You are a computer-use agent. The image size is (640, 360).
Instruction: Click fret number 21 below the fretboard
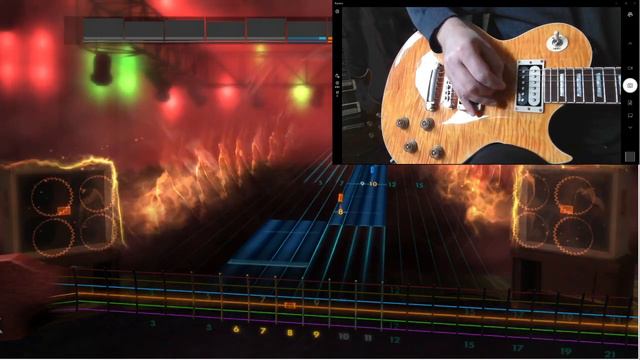[610, 354]
